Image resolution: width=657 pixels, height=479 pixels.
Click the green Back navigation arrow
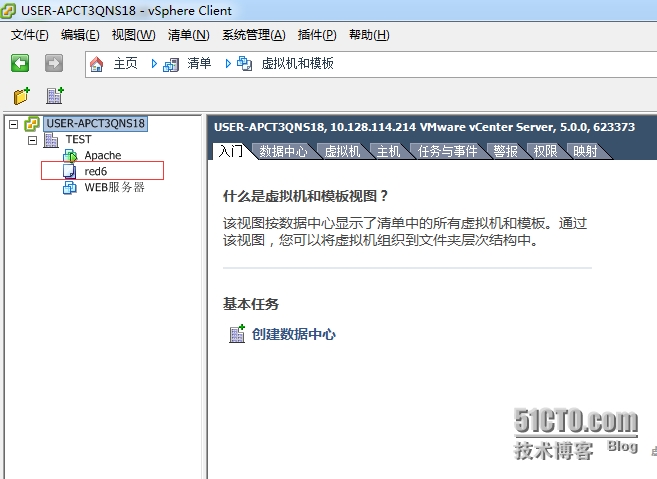20,63
